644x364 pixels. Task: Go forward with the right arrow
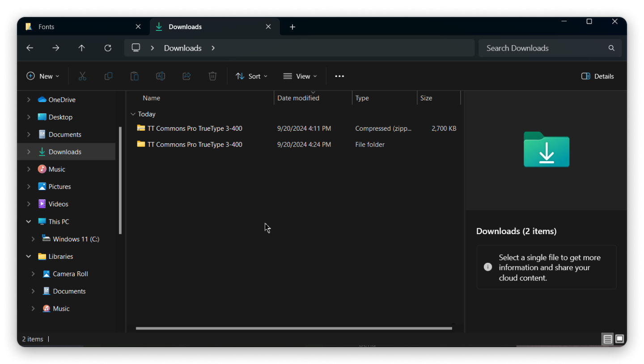pos(55,48)
